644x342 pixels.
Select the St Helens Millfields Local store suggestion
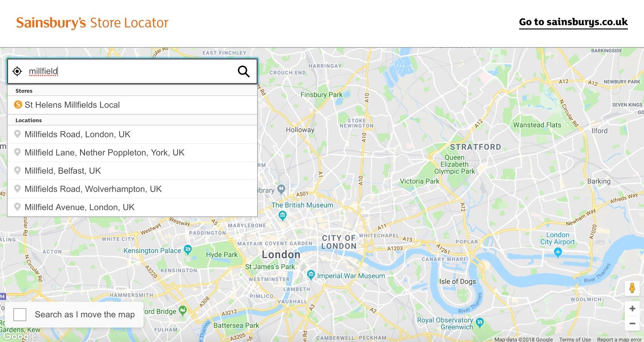pos(72,105)
